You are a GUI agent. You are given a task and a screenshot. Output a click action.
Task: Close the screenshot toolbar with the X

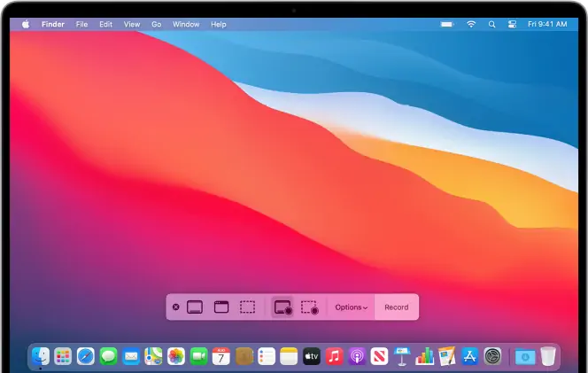(x=175, y=307)
